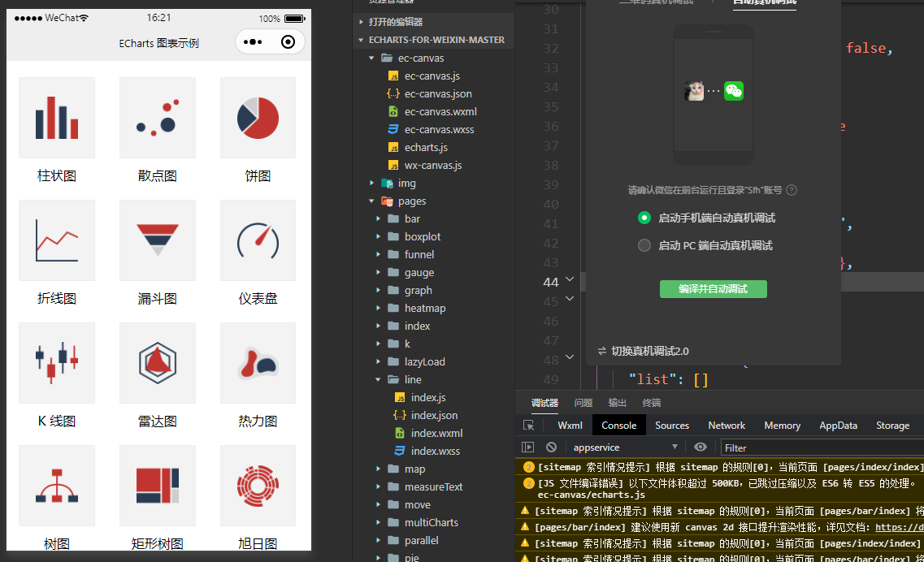Open the 输出 panel tab
The height and width of the screenshot is (562, 924).
[617, 403]
